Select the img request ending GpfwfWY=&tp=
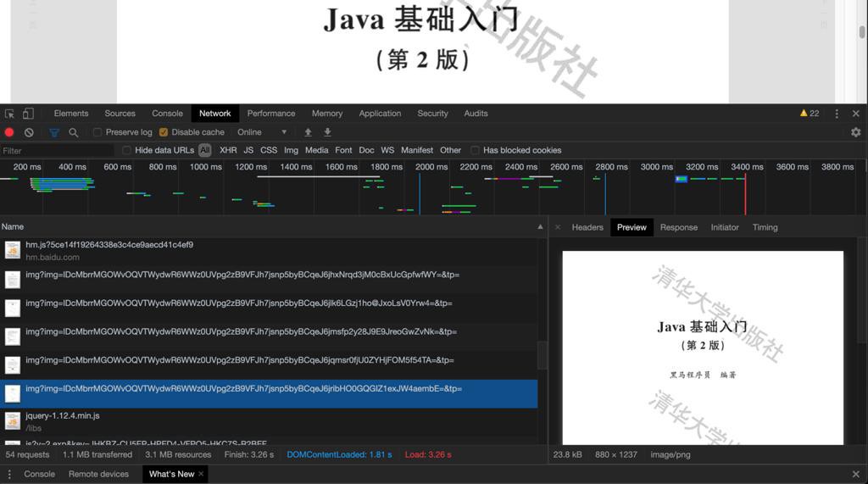This screenshot has height=484, width=868. 269,280
